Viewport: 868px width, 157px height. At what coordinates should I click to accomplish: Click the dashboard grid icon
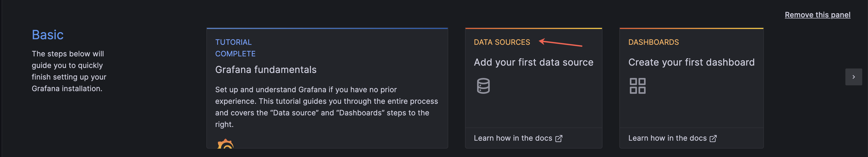click(637, 86)
